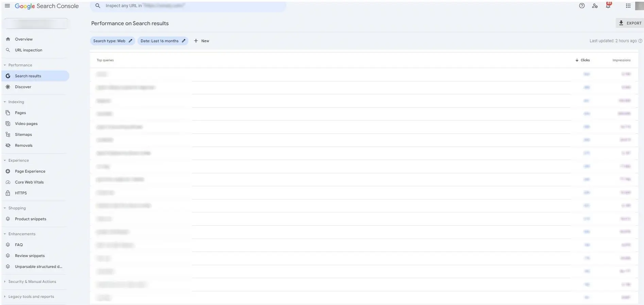Open the account avatar
The image size is (644, 305).
coord(639,6)
